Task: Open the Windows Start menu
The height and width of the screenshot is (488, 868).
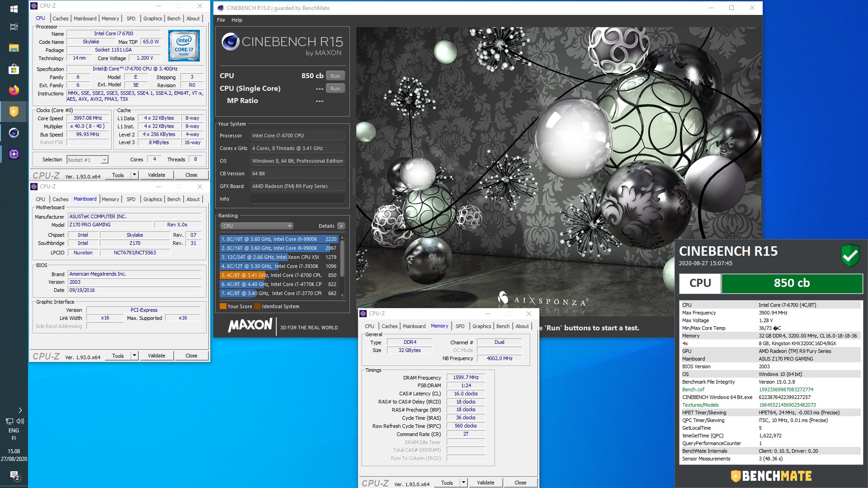Action: click(14, 9)
